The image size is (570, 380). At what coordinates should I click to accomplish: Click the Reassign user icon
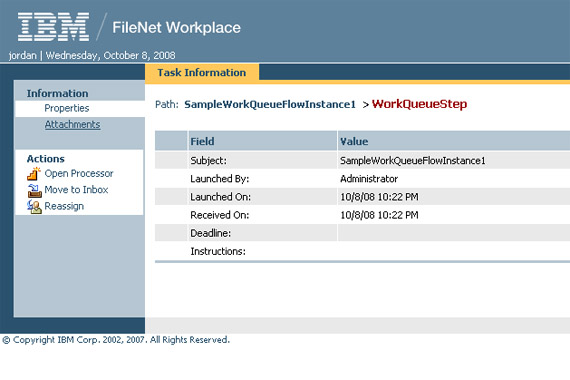(35, 207)
